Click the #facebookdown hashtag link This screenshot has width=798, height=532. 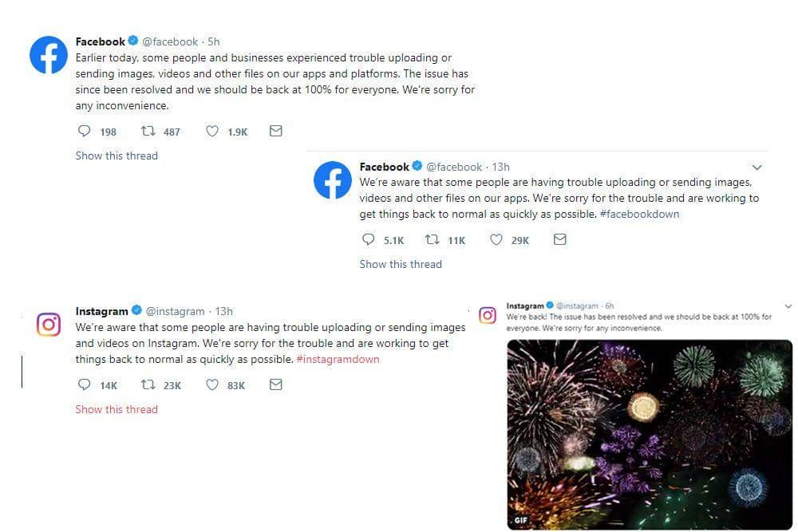pyautogui.click(x=639, y=215)
